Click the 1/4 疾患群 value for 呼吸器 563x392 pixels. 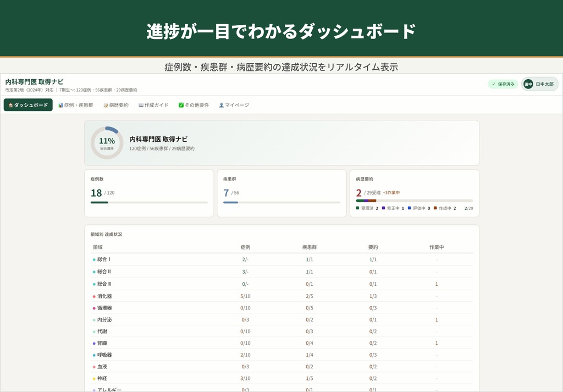click(309, 355)
